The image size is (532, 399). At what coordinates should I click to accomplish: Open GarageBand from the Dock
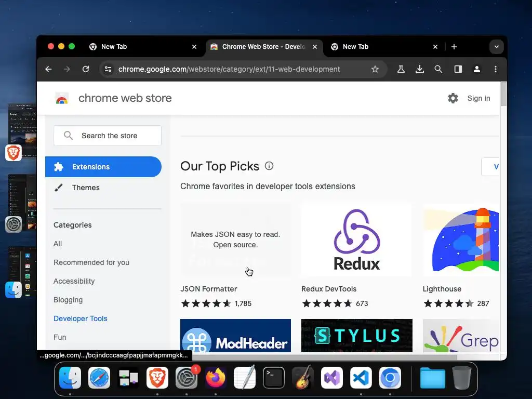303,378
